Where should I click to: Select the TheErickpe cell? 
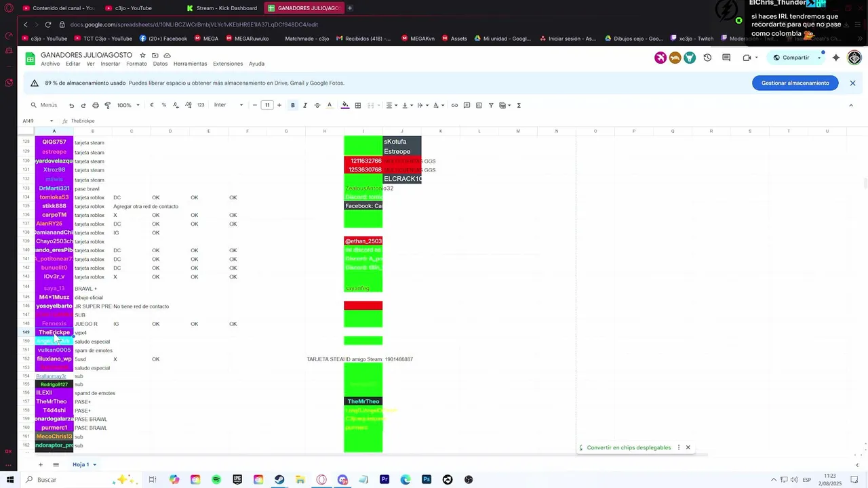coord(54,332)
